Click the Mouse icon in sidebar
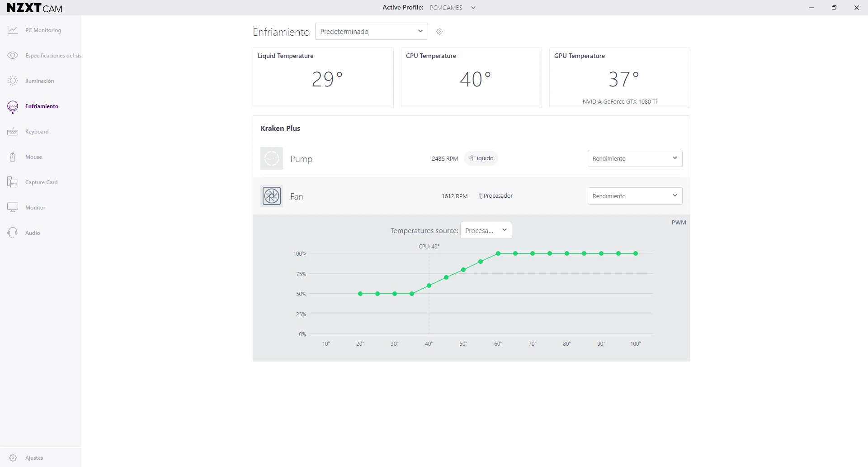The height and width of the screenshot is (467, 868). [13, 157]
